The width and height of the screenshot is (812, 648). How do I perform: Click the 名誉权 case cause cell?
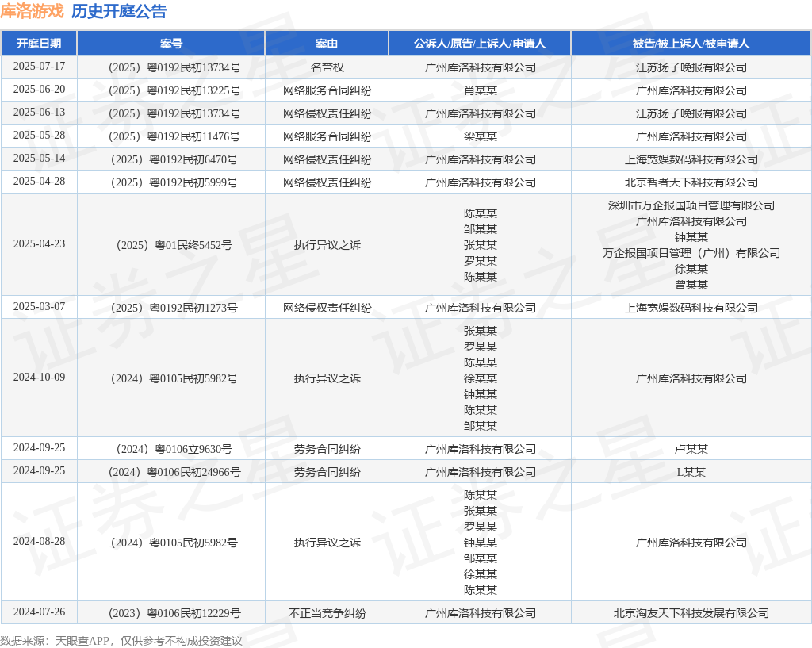[327, 67]
